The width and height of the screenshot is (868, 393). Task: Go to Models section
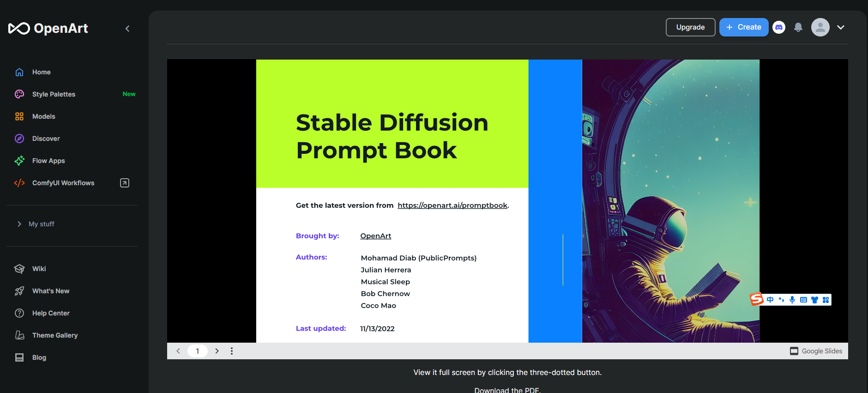click(44, 116)
